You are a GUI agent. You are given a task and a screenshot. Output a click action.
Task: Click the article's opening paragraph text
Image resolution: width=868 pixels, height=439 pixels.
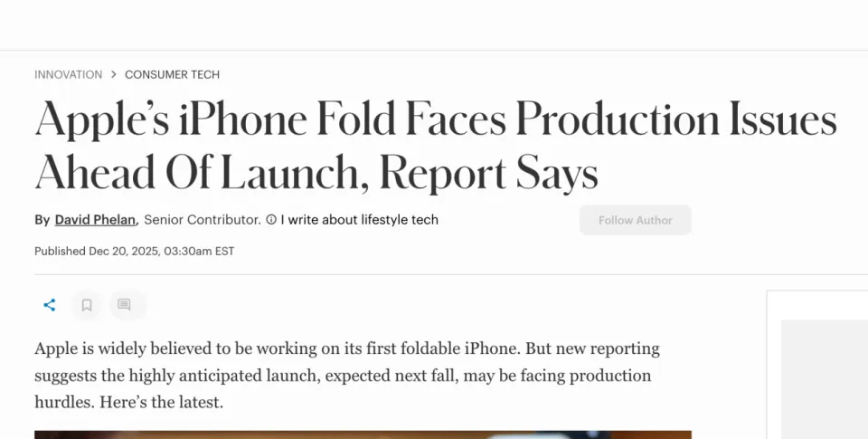click(346, 362)
